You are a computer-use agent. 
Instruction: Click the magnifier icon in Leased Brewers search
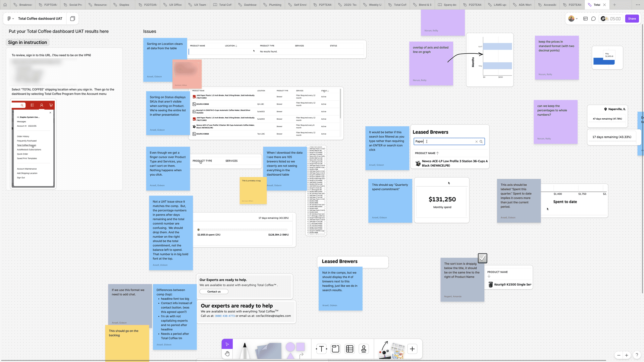(481, 141)
